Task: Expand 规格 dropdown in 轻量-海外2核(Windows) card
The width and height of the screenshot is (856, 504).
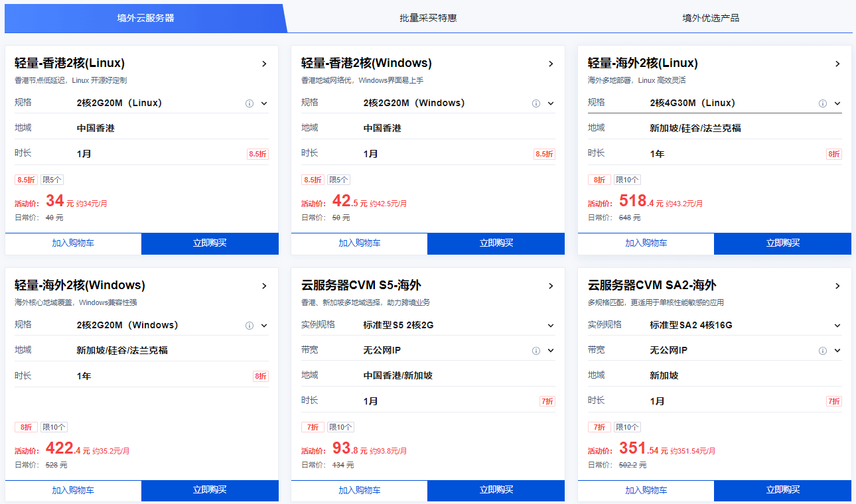Action: click(x=264, y=326)
